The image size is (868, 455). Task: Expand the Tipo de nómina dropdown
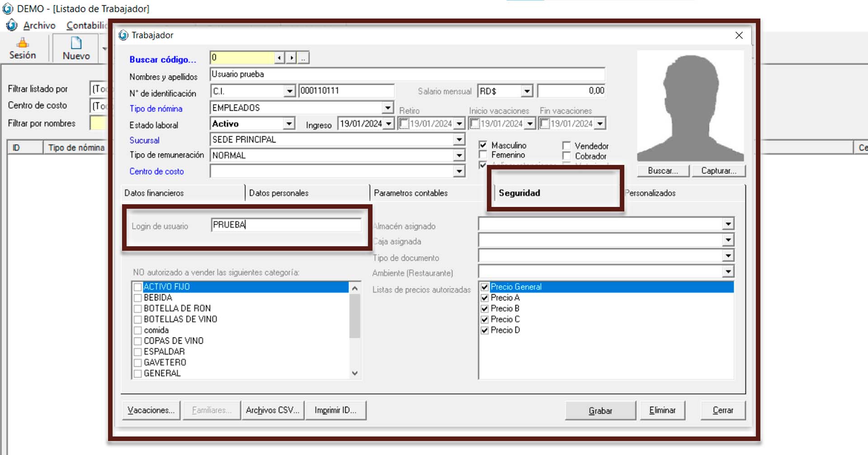click(387, 108)
